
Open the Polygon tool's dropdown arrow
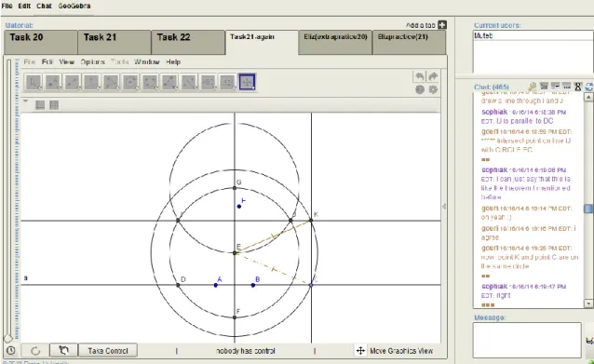point(117,88)
